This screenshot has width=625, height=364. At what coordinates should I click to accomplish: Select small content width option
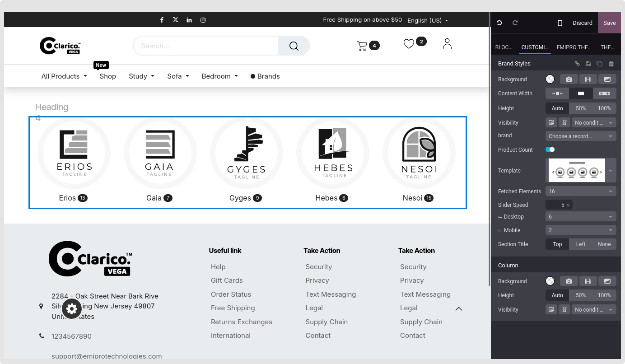pos(557,93)
